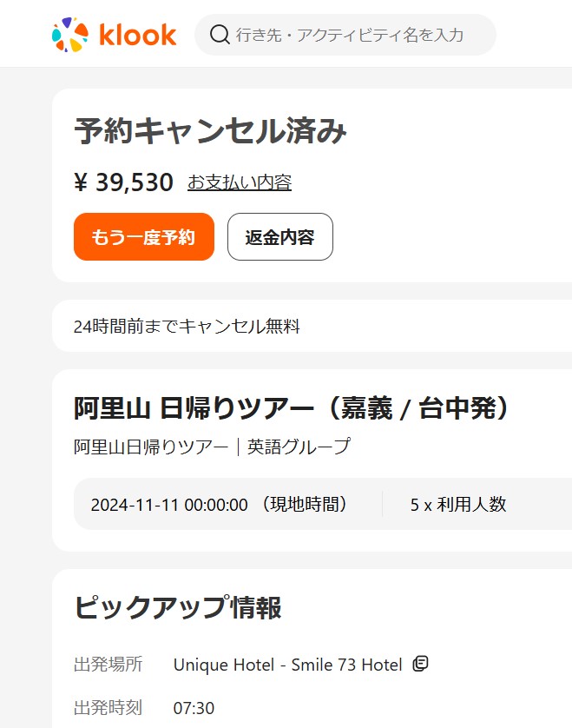Click the 予約キャンセル済み status heading
This screenshot has width=572, height=728.
click(210, 132)
